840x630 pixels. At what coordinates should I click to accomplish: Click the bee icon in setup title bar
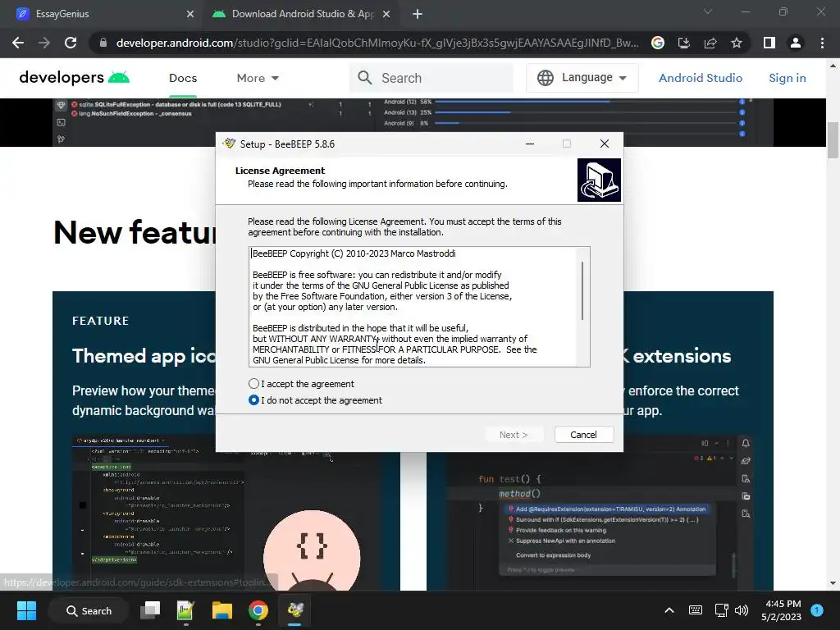230,144
